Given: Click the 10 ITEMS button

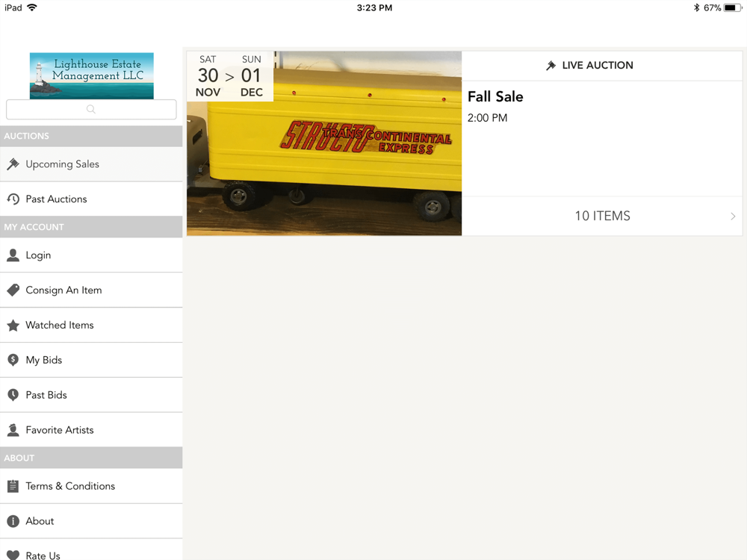Looking at the screenshot, I should [x=602, y=217].
